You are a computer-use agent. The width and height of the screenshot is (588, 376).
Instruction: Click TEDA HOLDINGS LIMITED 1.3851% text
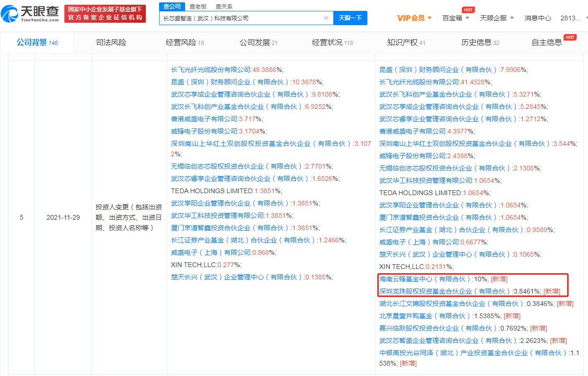click(226, 191)
